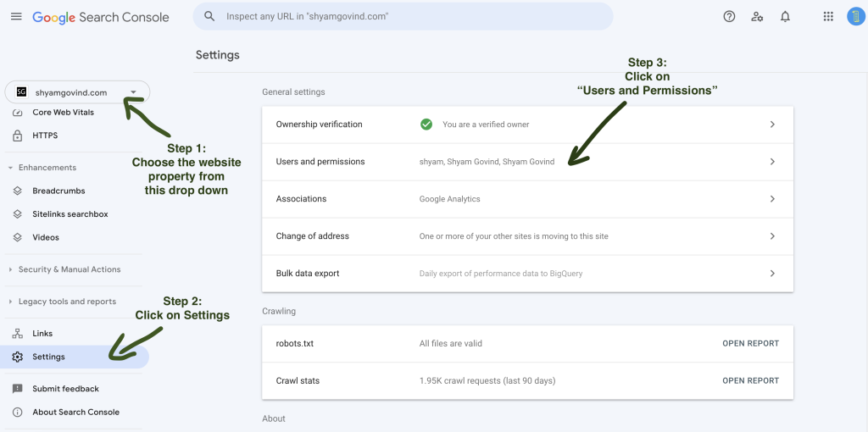The width and height of the screenshot is (868, 432).
Task: Click the Associations chevron arrow
Action: pyautogui.click(x=772, y=198)
